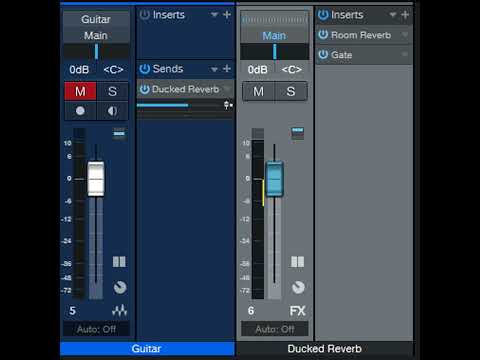Toggle Guitar stereo channel mode icon
Viewport: 480px width, 360px height.
point(119,262)
